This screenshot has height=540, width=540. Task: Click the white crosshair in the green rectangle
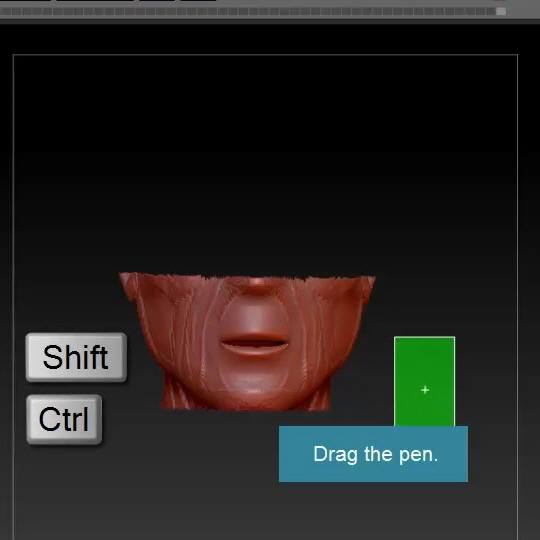coord(425,390)
